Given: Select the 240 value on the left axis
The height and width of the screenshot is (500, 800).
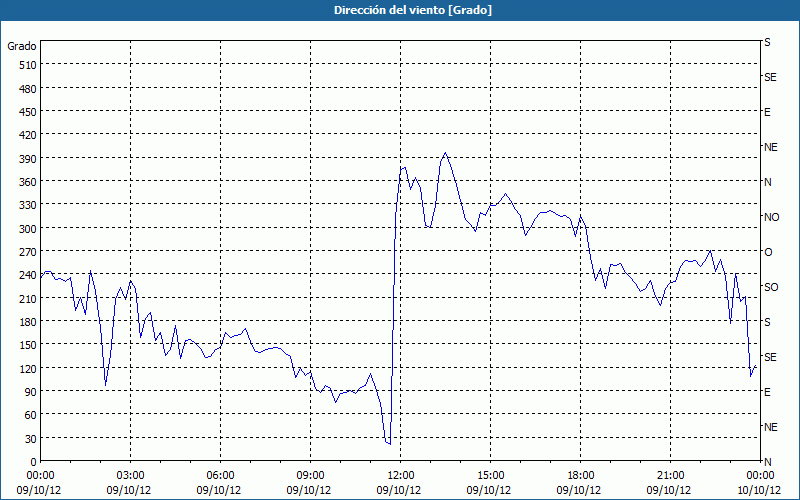Looking at the screenshot, I should coord(28,276).
